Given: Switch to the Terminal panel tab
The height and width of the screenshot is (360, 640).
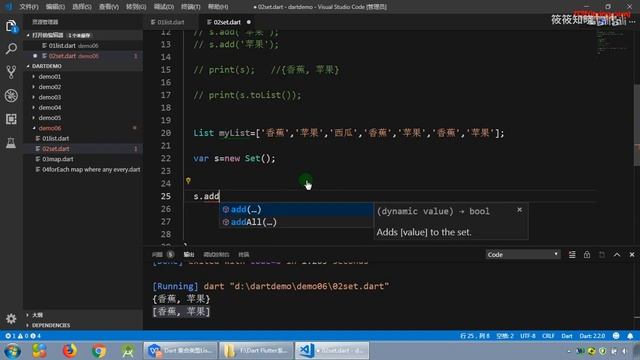Looking at the screenshot, I should pyautogui.click(x=244, y=254).
